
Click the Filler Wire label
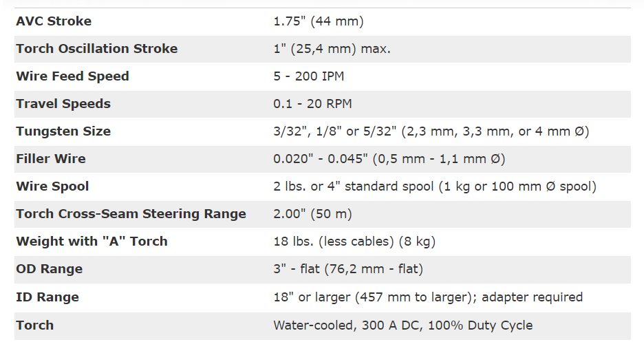(51, 159)
